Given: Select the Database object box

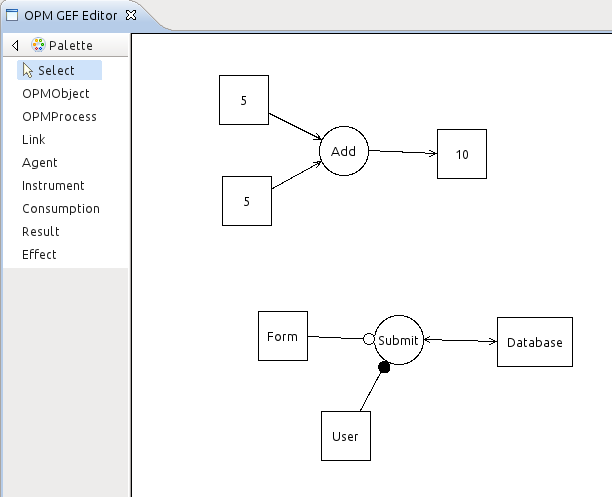Looking at the screenshot, I should [535, 342].
